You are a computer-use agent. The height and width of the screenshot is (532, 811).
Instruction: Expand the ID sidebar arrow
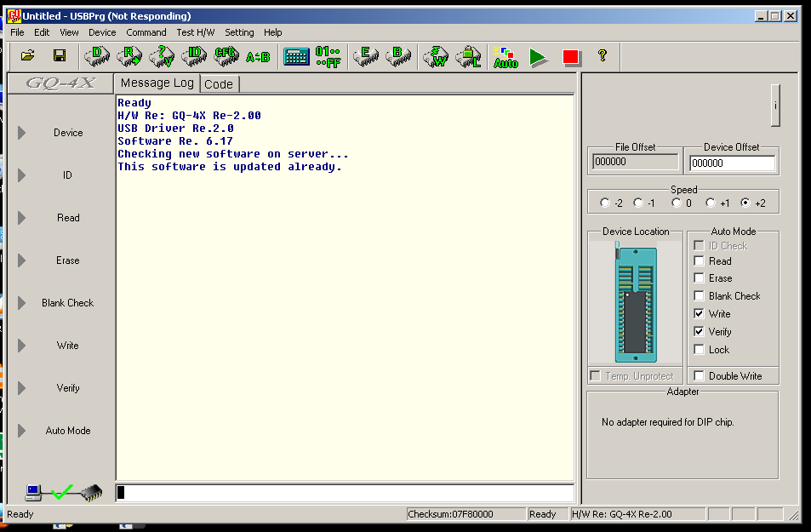coord(21,175)
